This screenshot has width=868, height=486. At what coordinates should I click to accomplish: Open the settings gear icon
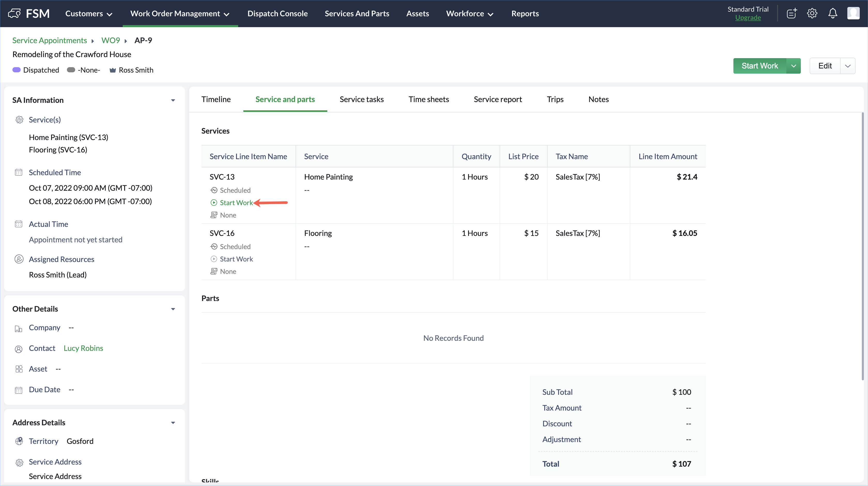[812, 13]
